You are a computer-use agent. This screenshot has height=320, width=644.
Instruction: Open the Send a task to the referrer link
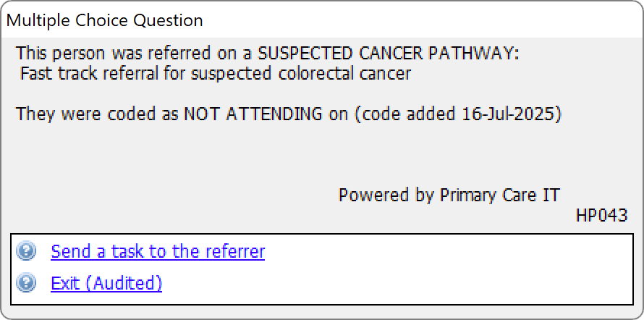(x=158, y=251)
